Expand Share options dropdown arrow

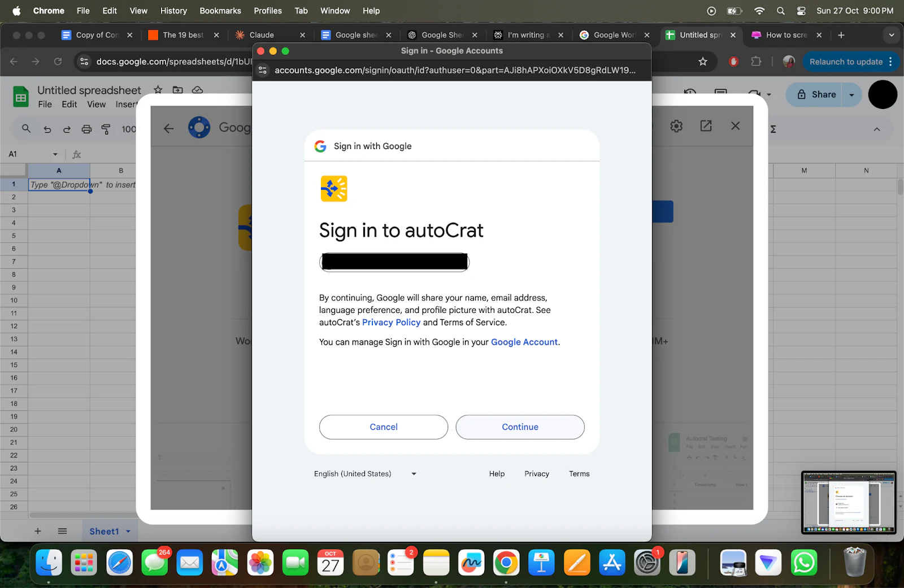[851, 95]
